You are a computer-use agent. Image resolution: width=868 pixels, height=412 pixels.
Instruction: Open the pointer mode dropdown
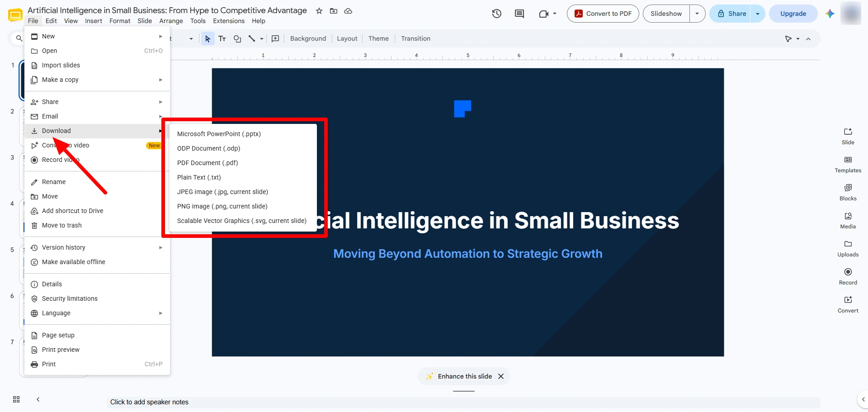[798, 39]
